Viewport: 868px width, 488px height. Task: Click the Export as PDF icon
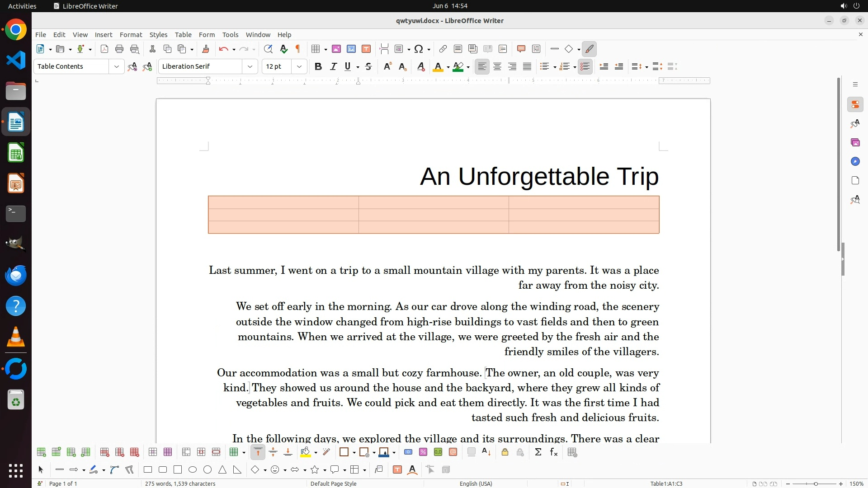[x=104, y=49]
